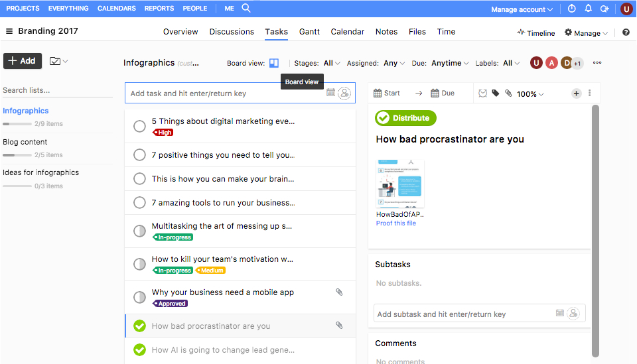Open the 100% progress control
Screen dimensions: 637x364
pyautogui.click(x=530, y=94)
